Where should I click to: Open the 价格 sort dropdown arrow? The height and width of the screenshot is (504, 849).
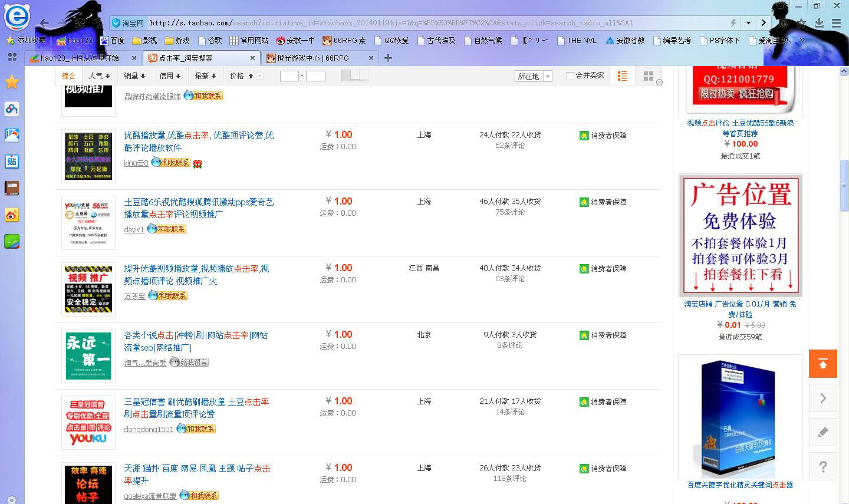pyautogui.click(x=260, y=76)
